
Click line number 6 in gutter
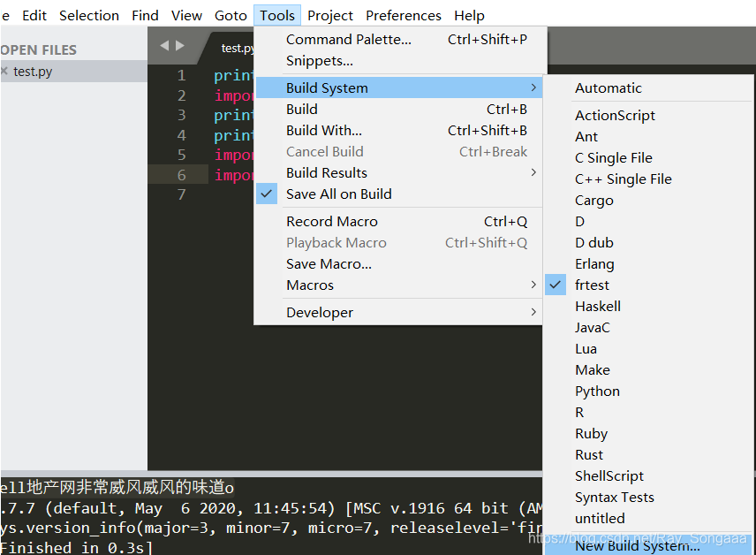coord(181,175)
